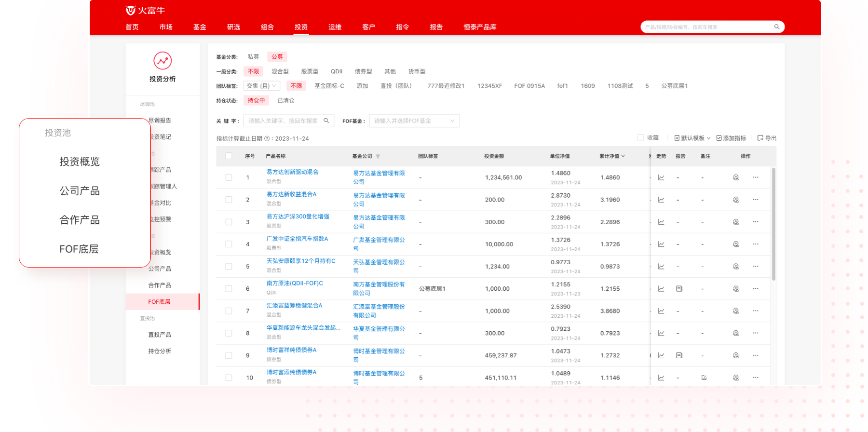
Task: Open 直投产品 in the sidebar
Action: [x=160, y=335]
